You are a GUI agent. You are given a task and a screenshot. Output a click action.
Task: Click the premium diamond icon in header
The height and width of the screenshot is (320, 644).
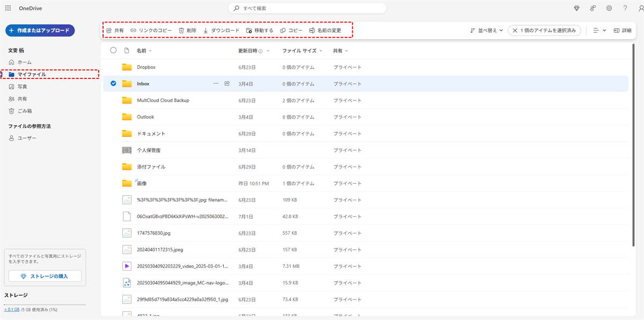(577, 8)
